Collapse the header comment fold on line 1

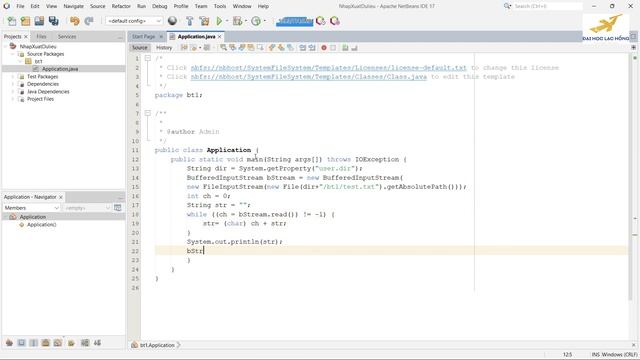click(x=148, y=58)
